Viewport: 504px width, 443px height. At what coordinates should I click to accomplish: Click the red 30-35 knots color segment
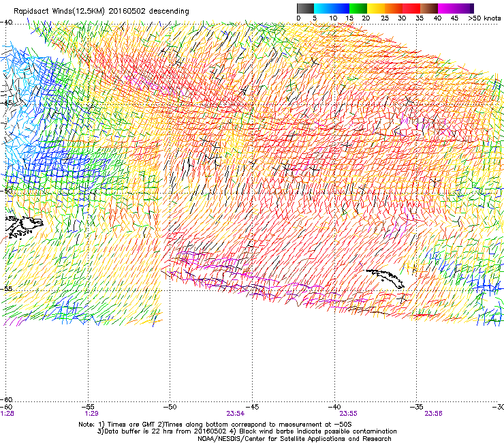point(411,8)
